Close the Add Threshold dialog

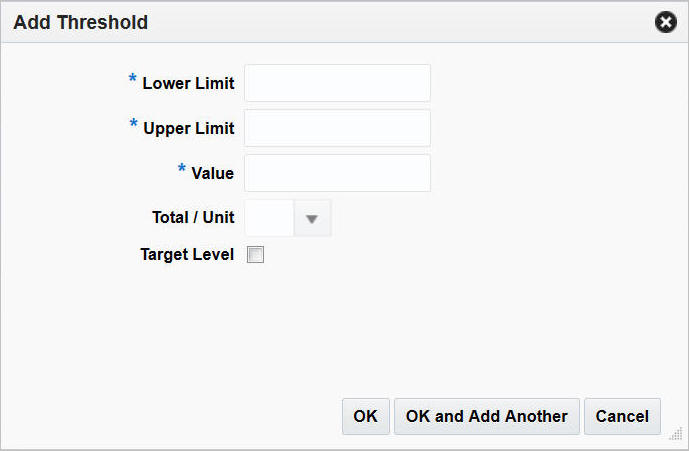[665, 22]
